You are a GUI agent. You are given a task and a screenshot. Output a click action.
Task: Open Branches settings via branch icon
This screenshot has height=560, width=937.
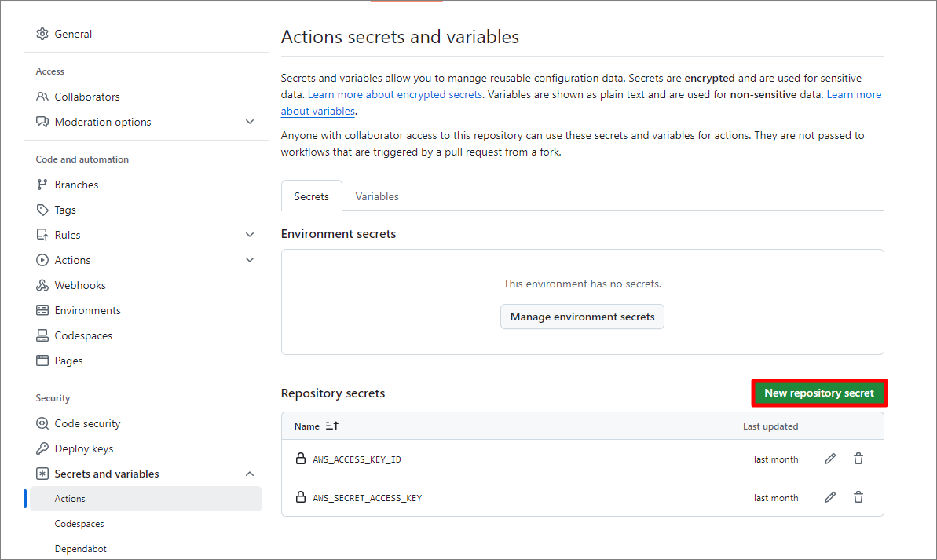click(x=42, y=184)
